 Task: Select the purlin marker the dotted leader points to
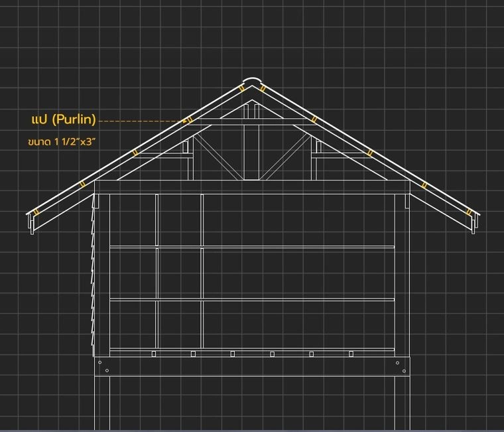pos(188,120)
